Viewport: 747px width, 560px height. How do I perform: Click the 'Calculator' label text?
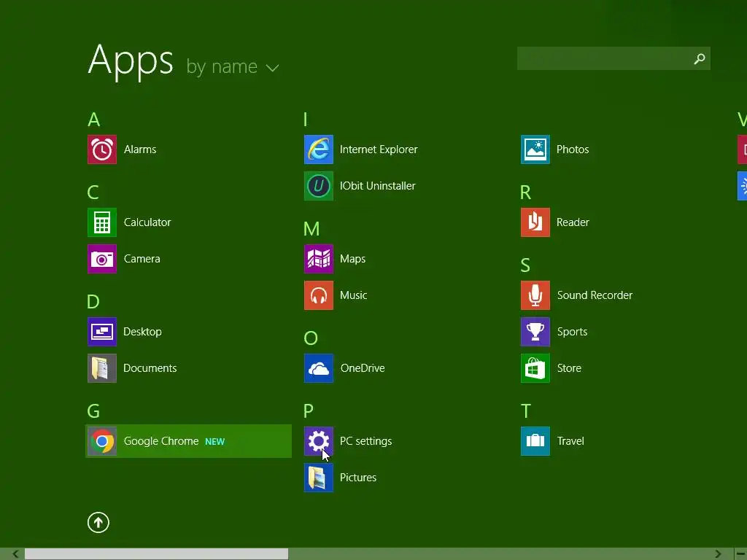[147, 222]
